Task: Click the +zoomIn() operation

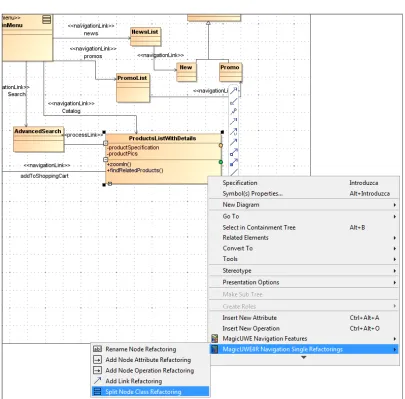Action: [119, 164]
